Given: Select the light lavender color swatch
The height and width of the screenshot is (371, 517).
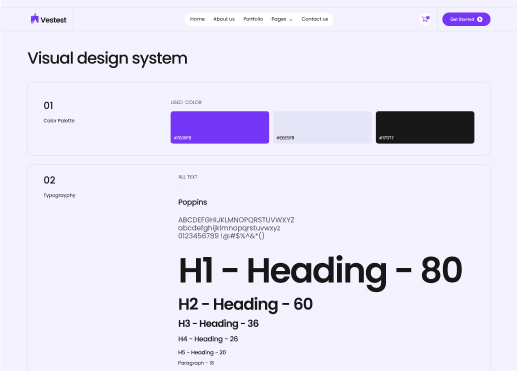Looking at the screenshot, I should click(x=322, y=127).
